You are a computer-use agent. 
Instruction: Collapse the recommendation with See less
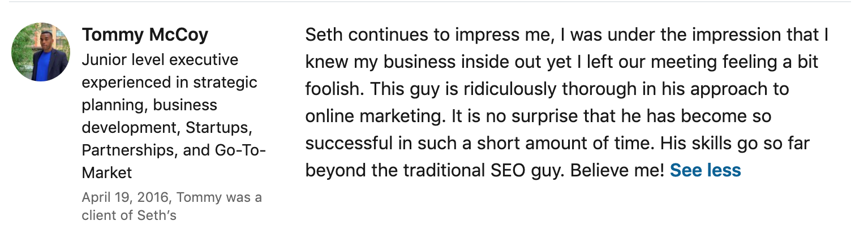[705, 170]
